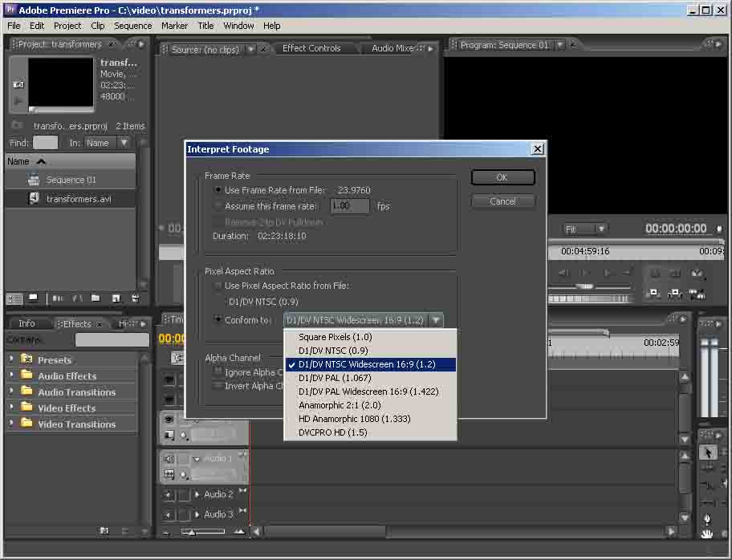This screenshot has height=560, width=732.
Task: Create a new Bin in Project panel
Action: [x=96, y=298]
